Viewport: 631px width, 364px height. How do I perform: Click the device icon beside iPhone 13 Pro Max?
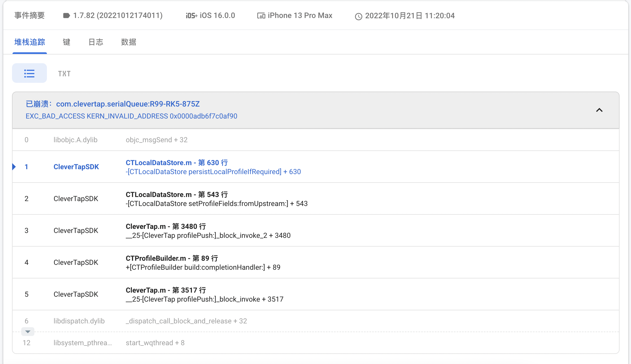point(261,16)
